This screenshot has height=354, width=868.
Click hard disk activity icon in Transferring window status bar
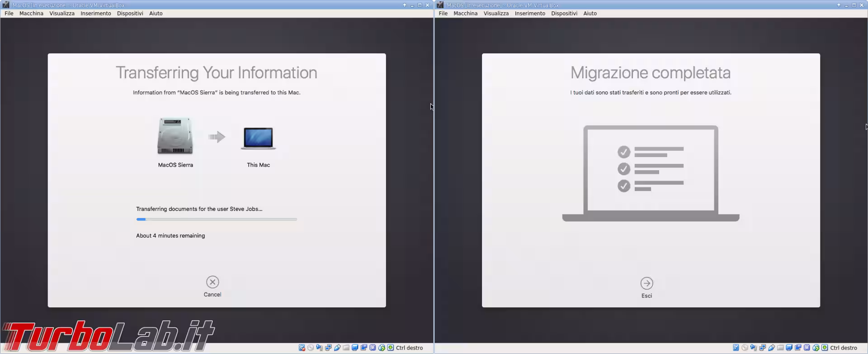[302, 348]
